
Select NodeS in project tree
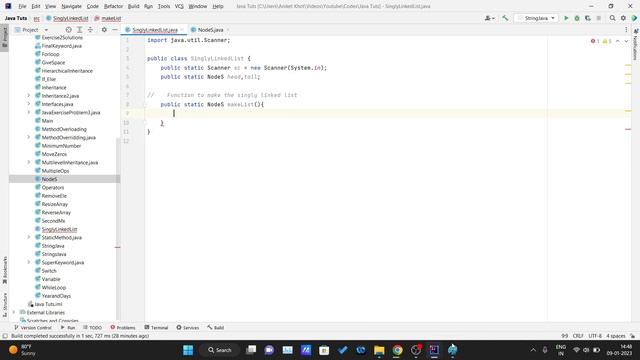coord(49,179)
